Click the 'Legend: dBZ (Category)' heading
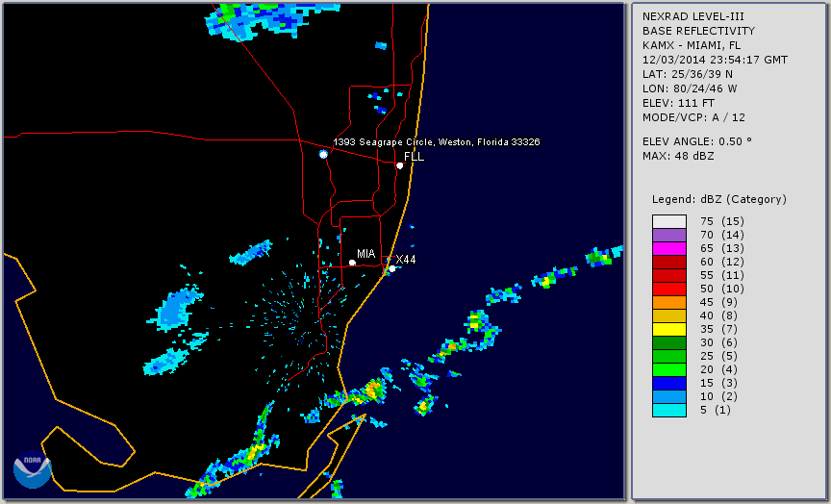 click(x=719, y=199)
